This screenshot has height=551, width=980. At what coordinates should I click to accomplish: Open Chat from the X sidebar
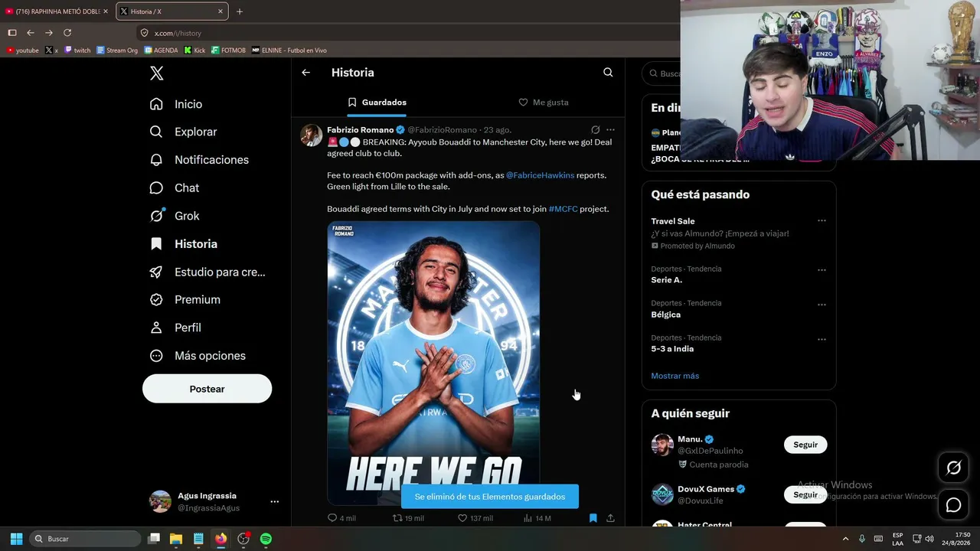coord(175,187)
